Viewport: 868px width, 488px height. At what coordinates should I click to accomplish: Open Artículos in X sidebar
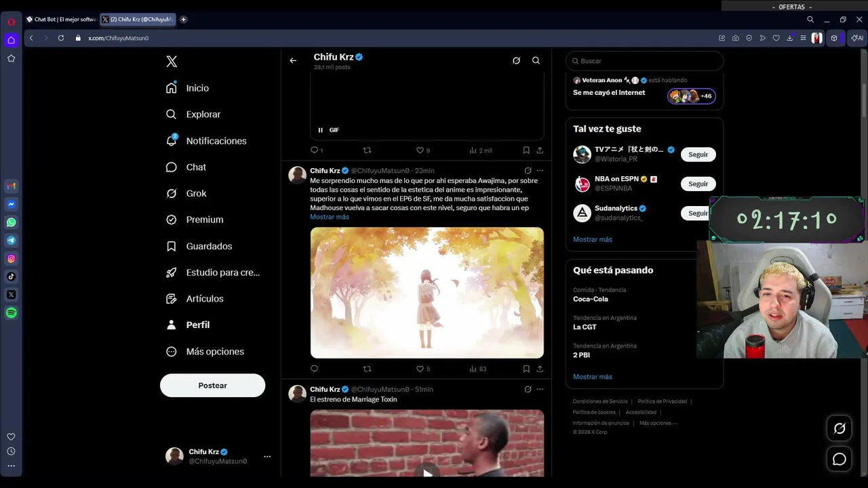click(195, 299)
